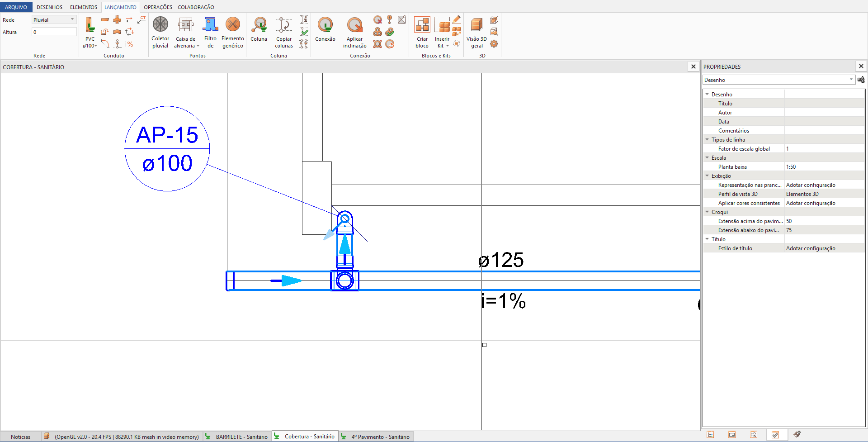Click the ø125 pipe diameter label
This screenshot has width=868, height=442.
(x=501, y=260)
